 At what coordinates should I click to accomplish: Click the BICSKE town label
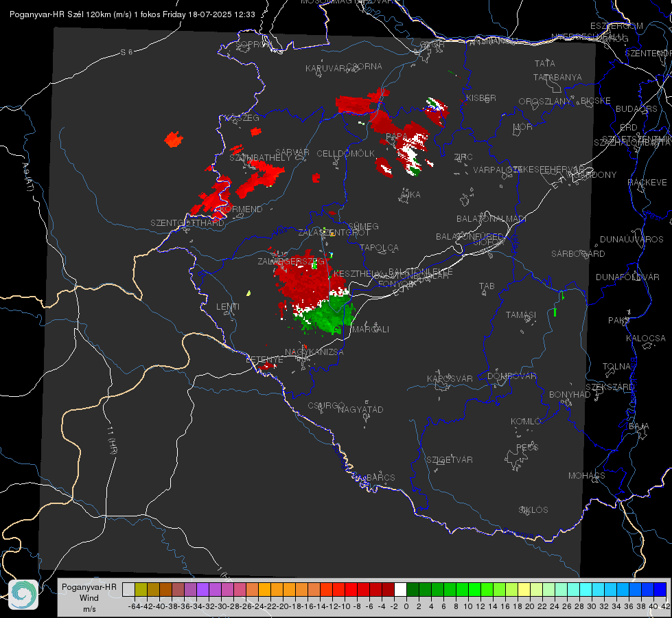coord(595,100)
